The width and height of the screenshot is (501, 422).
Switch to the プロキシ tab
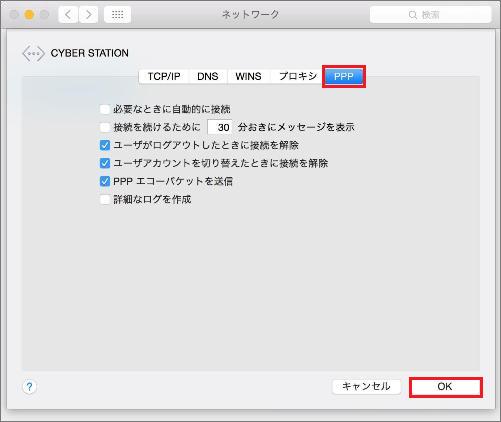(x=297, y=76)
